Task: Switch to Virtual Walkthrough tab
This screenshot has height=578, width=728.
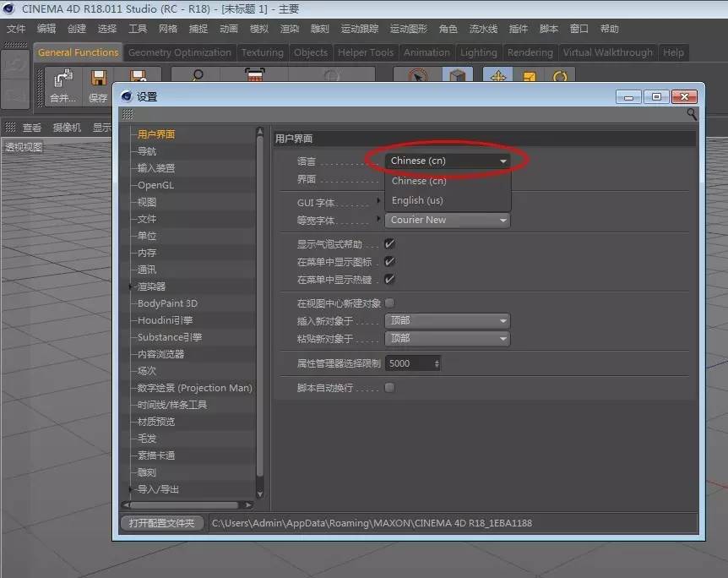Action: click(608, 52)
